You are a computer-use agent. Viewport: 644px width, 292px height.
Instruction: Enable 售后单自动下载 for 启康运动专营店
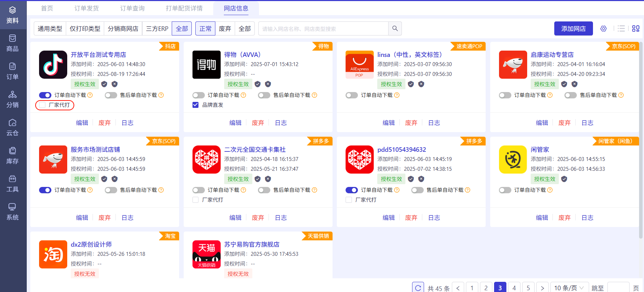(570, 95)
